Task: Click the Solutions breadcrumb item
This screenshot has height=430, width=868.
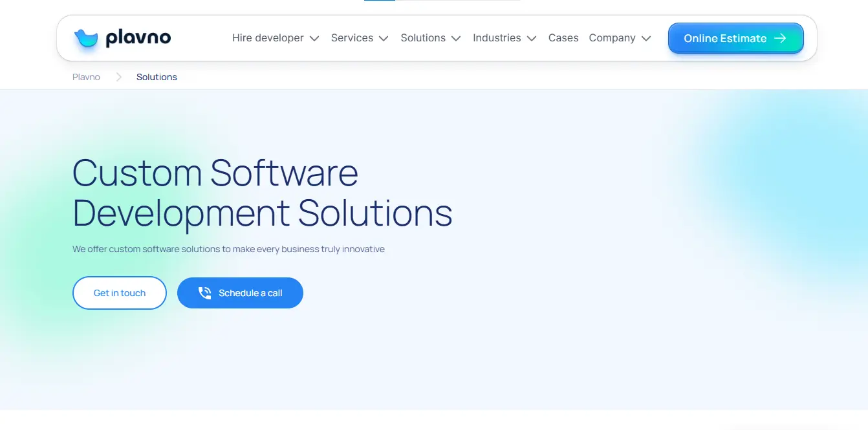Action: (157, 77)
